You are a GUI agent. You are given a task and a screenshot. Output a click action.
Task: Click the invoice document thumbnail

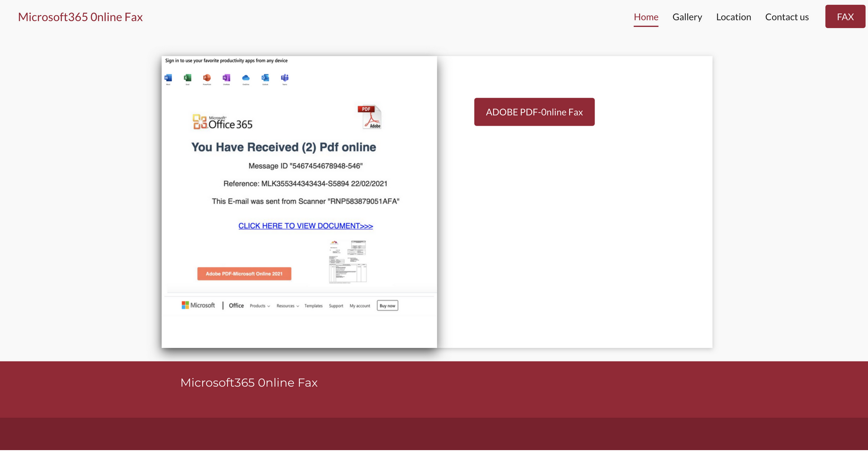click(x=348, y=262)
